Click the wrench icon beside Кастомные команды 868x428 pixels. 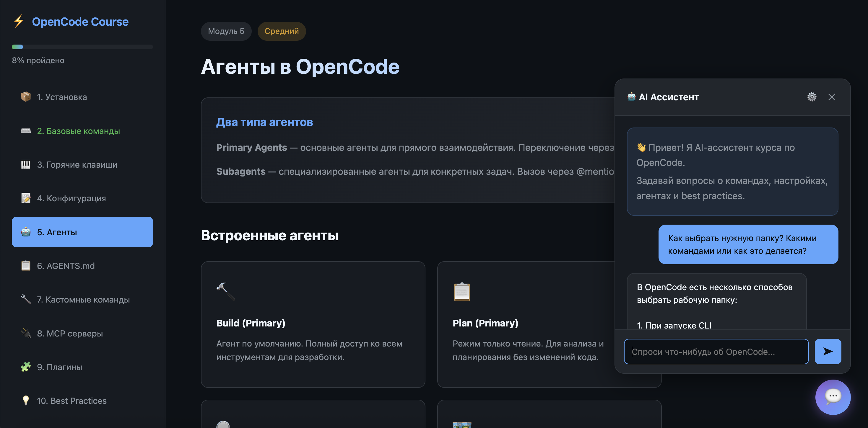(26, 299)
